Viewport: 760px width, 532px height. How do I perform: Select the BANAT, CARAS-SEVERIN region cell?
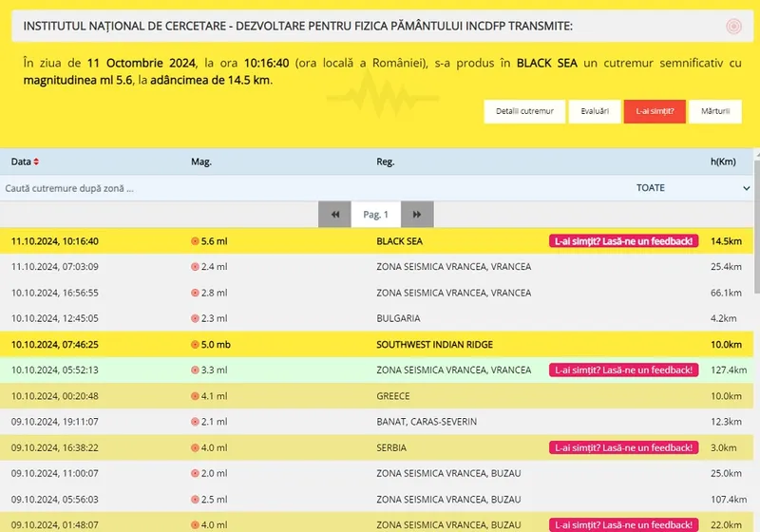[427, 422]
